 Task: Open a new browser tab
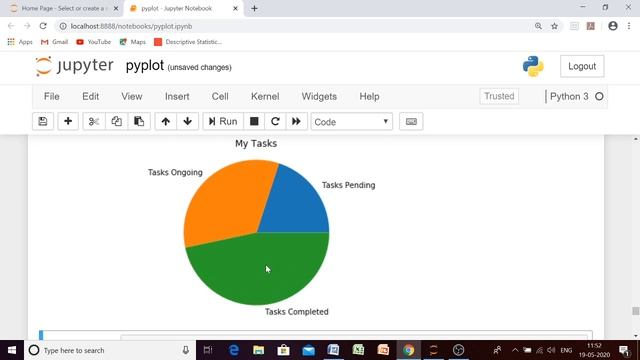pos(254,8)
